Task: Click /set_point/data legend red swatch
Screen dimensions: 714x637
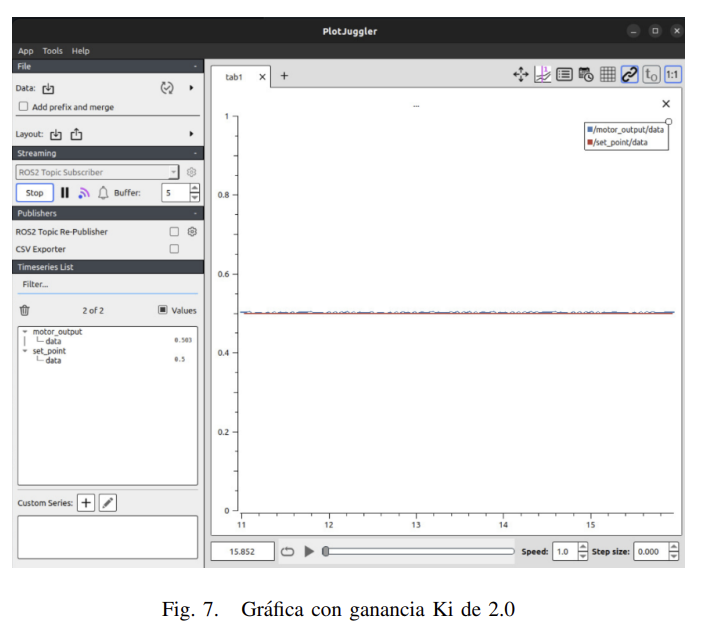Action: (590, 142)
